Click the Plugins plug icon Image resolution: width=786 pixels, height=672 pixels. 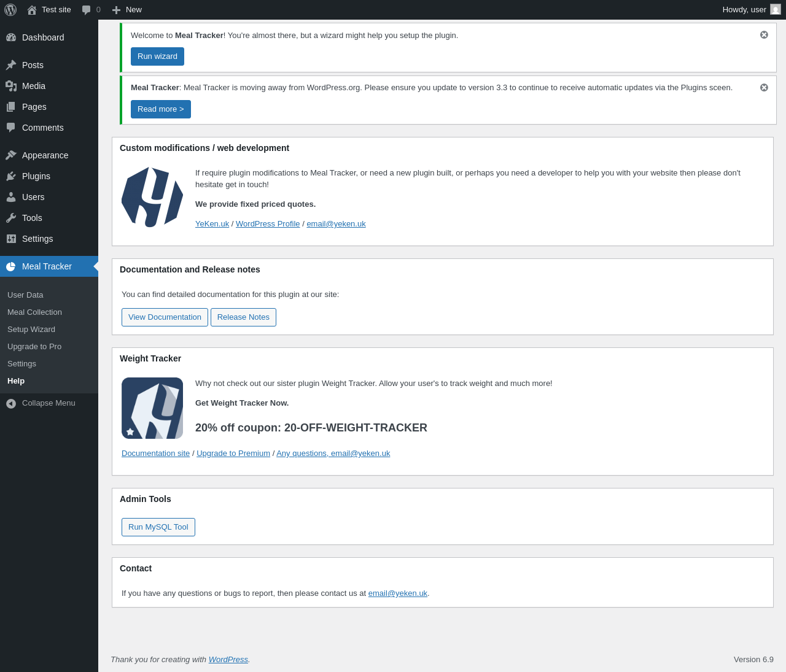11,176
